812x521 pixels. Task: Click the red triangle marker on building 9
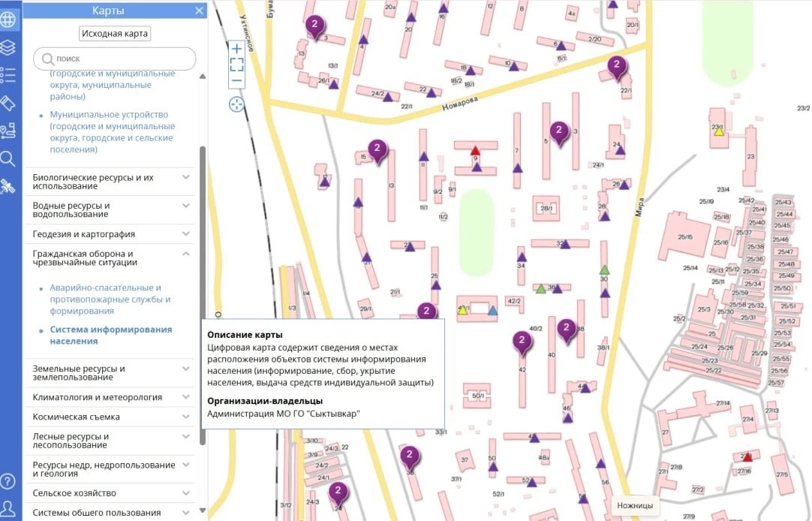click(x=475, y=151)
